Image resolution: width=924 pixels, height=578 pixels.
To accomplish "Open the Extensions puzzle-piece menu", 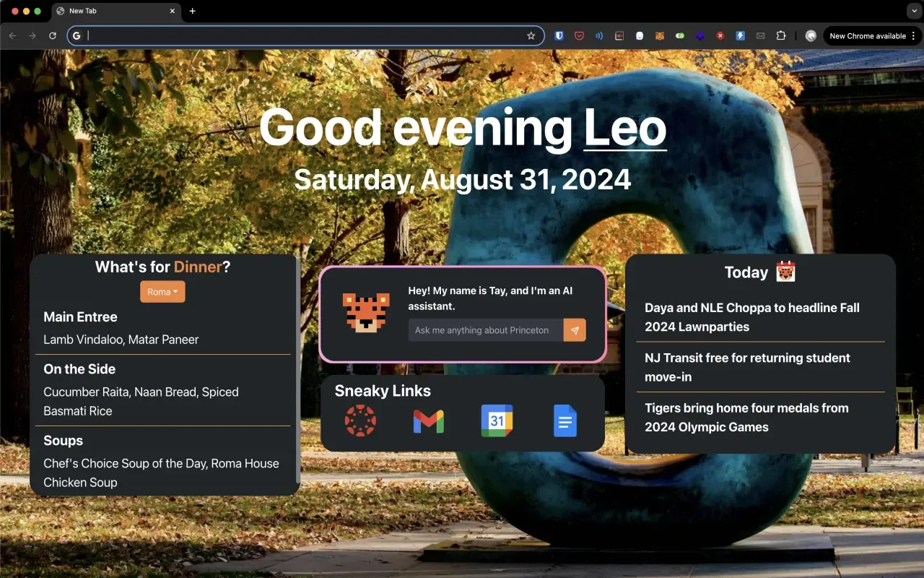I will (781, 35).
